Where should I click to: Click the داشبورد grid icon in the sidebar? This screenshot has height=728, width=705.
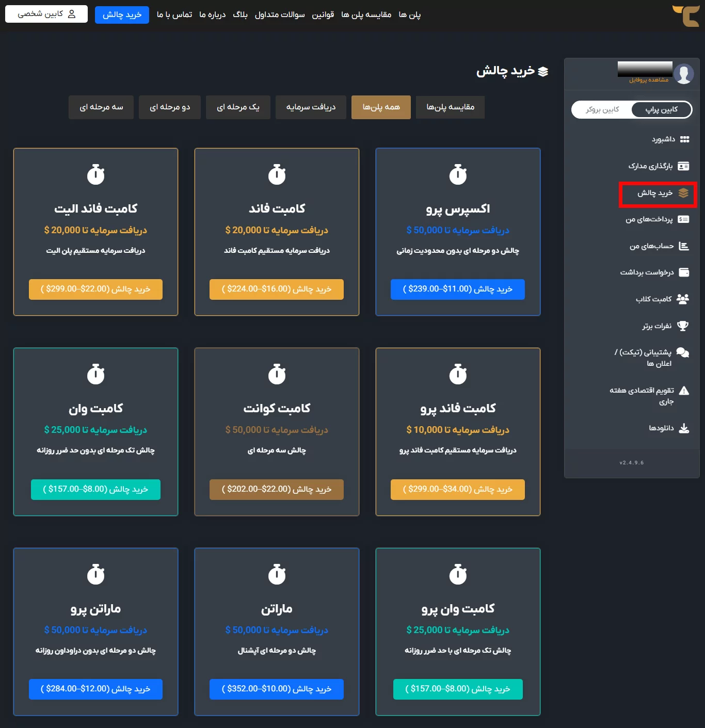coord(685,139)
